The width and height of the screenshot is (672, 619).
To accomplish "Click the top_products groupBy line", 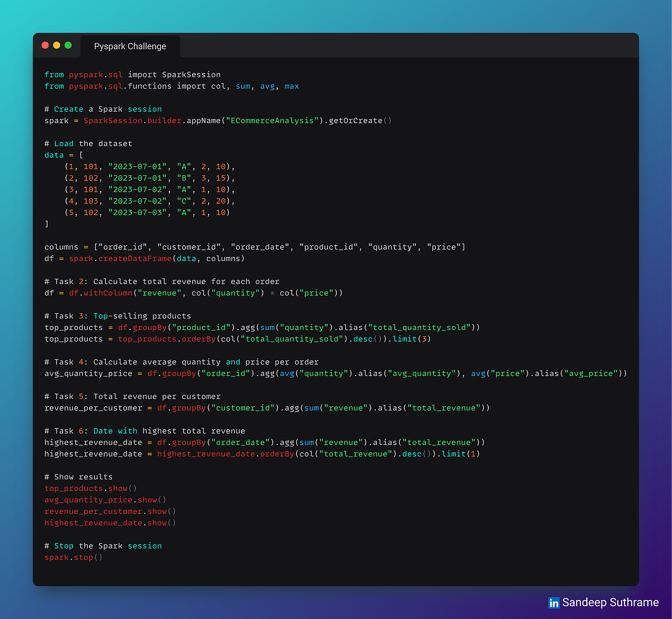I will coord(260,327).
